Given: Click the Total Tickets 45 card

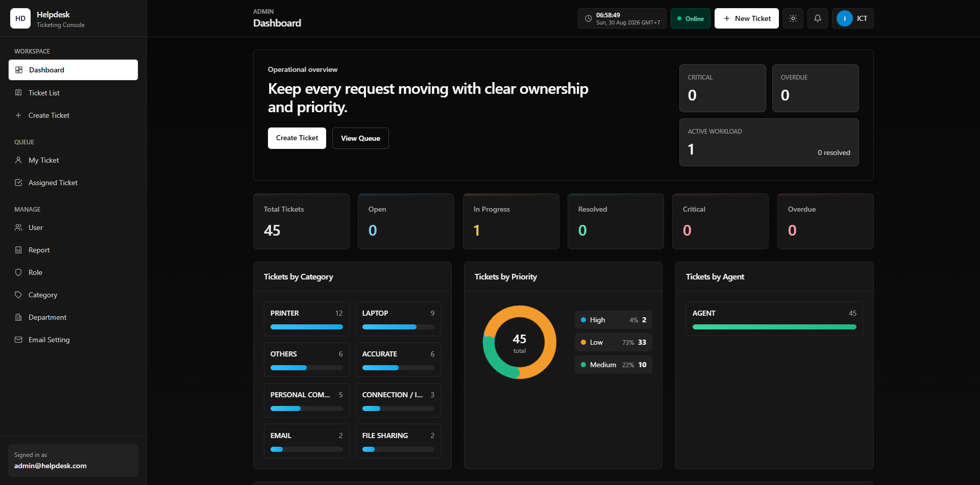Looking at the screenshot, I should [x=301, y=221].
